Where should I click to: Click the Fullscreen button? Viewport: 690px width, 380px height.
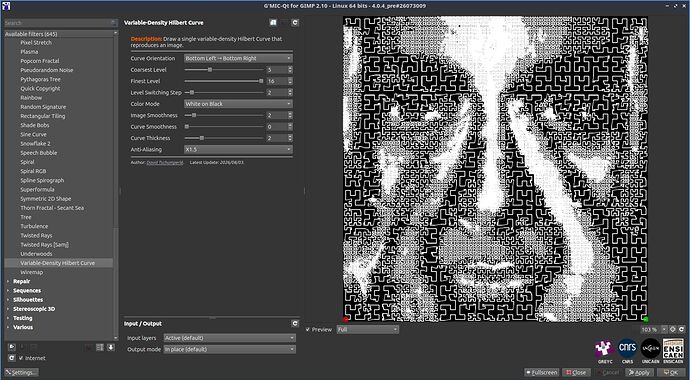[x=542, y=373]
